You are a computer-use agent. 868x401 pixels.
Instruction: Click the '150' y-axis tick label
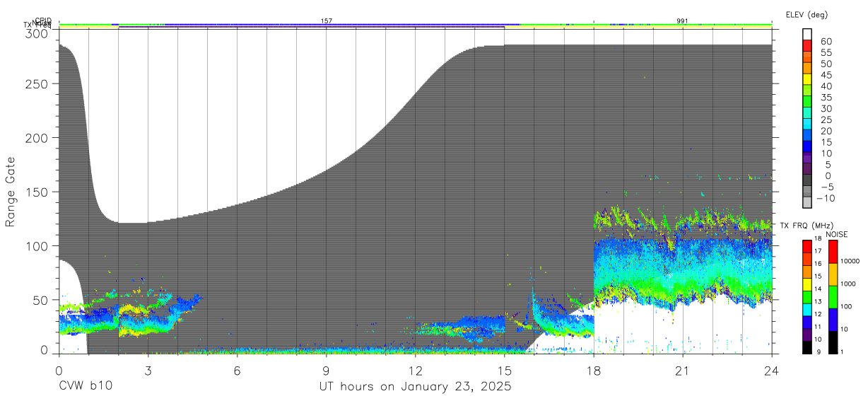[37, 192]
